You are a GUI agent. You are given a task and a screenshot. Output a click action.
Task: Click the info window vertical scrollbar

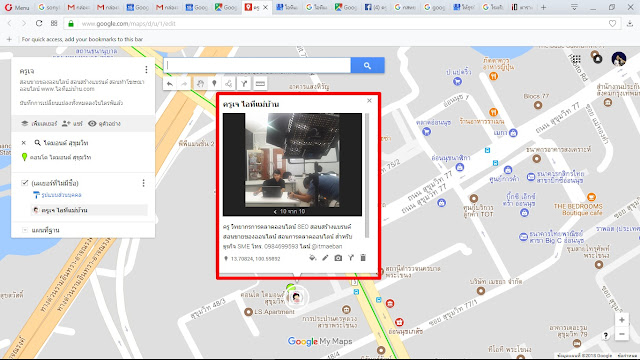[367, 176]
